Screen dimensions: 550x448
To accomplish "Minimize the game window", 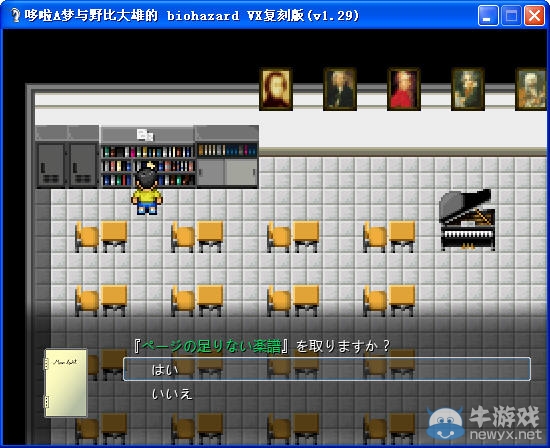I will point(488,16).
